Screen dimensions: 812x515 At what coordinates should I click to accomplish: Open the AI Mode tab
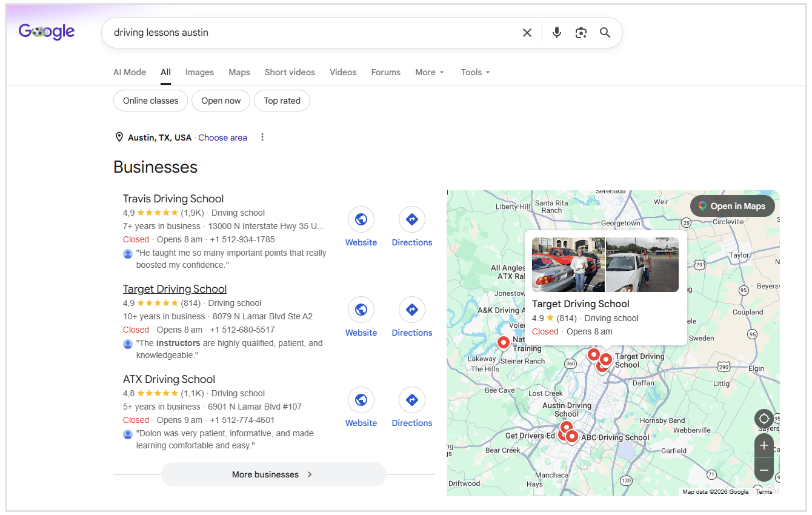[130, 72]
